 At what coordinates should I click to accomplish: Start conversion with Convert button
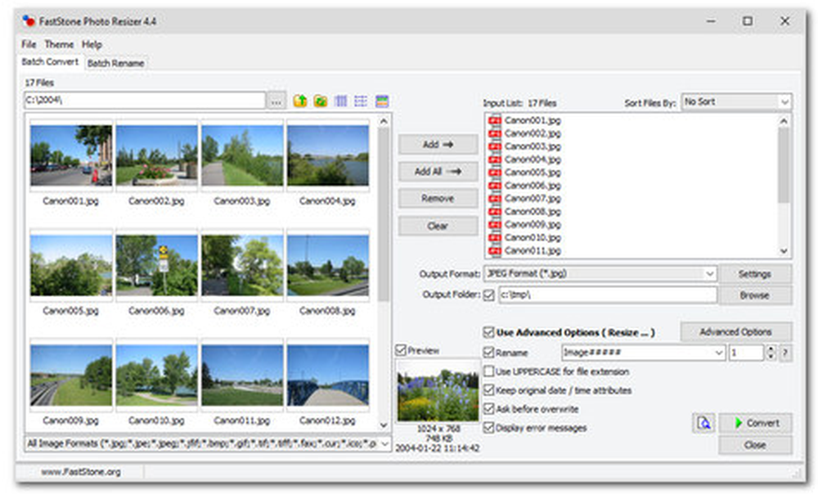[755, 423]
